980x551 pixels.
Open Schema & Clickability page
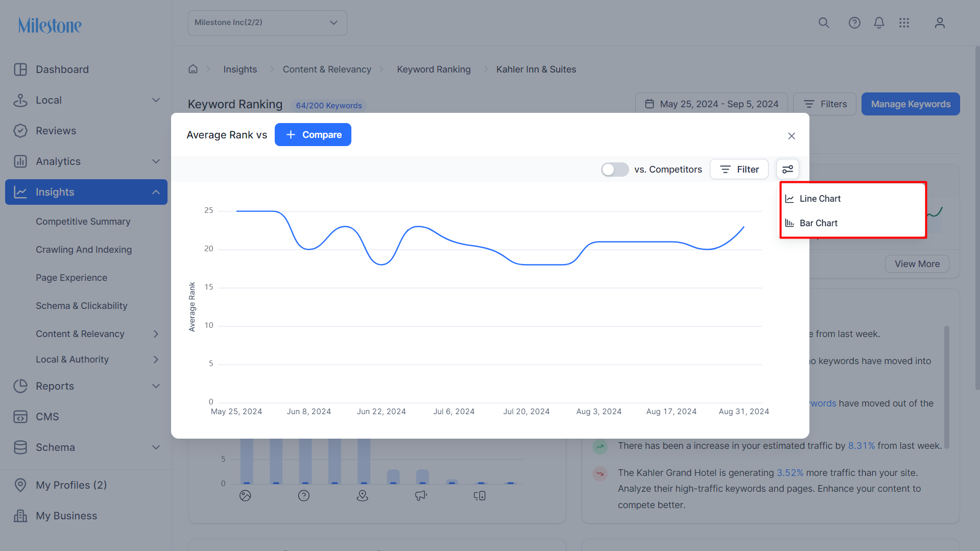coord(82,306)
